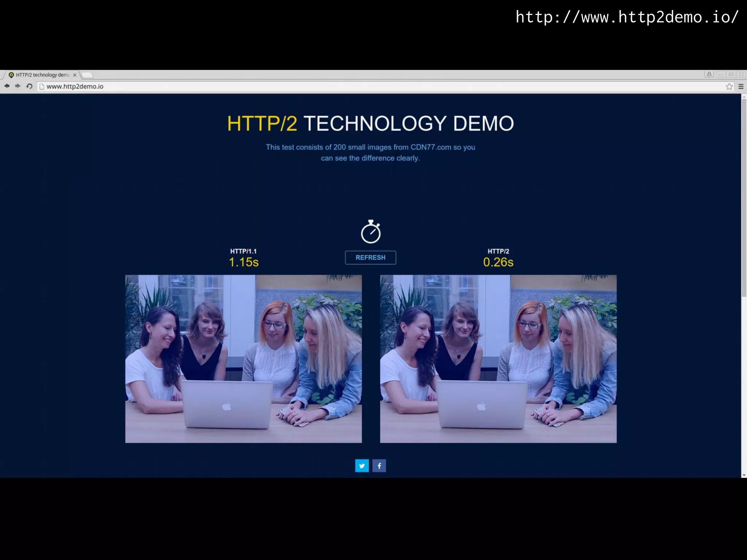Click the 1.15s load time value
This screenshot has height=560, width=747.
pos(244,262)
